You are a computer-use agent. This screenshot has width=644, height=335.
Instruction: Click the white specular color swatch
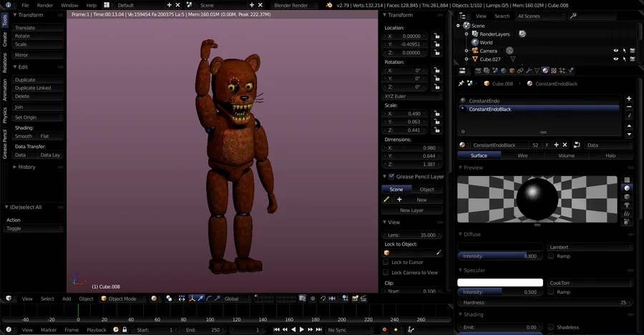coord(500,282)
